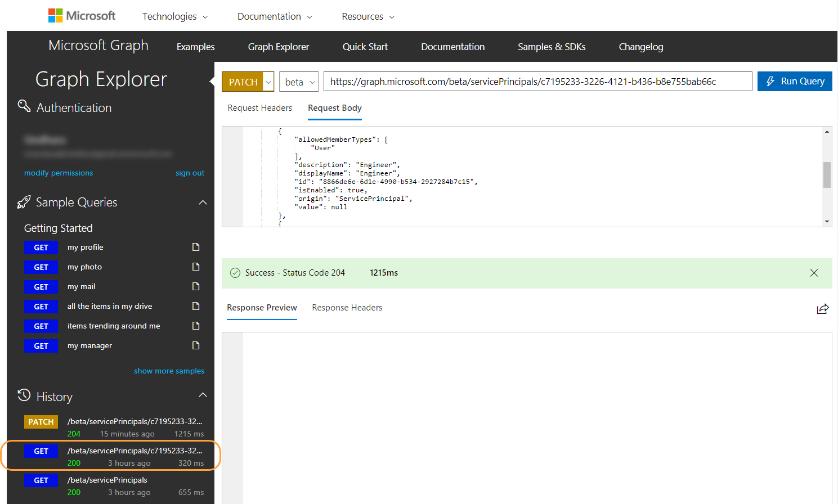Screen dimensions: 838x504
Task: Run the GET my photo sample
Action: pyautogui.click(x=41, y=267)
